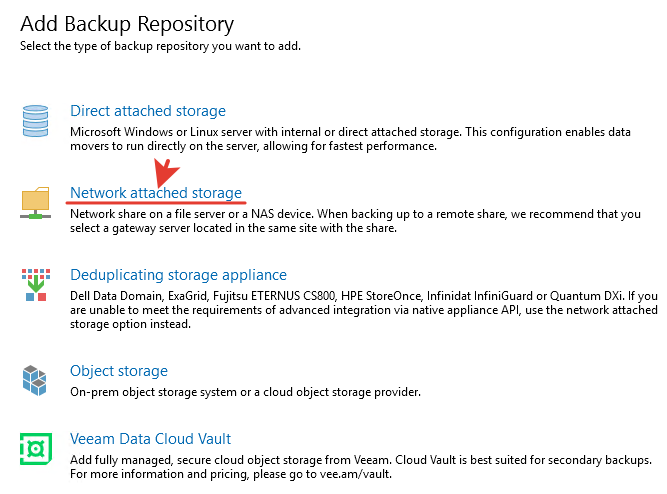
Task: Open the Deduplicating storage appliance option
Action: tap(178, 275)
